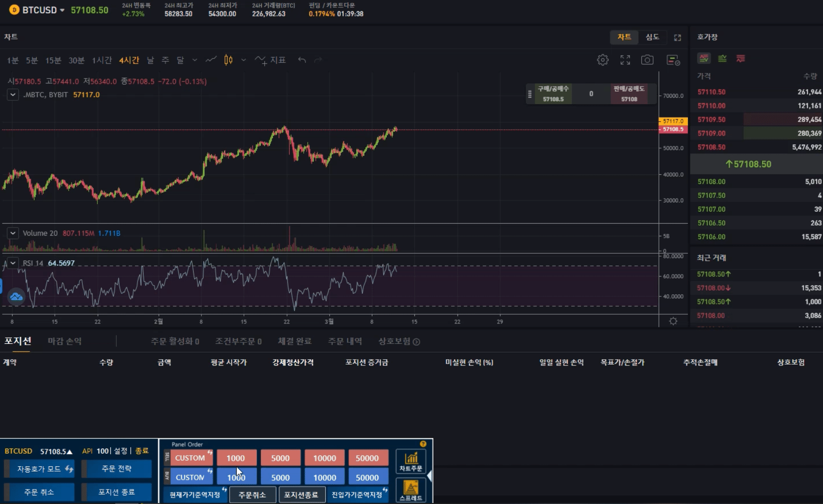This screenshot has height=504, width=823.
Task: Switch to the 심도 depth tab
Action: point(653,37)
